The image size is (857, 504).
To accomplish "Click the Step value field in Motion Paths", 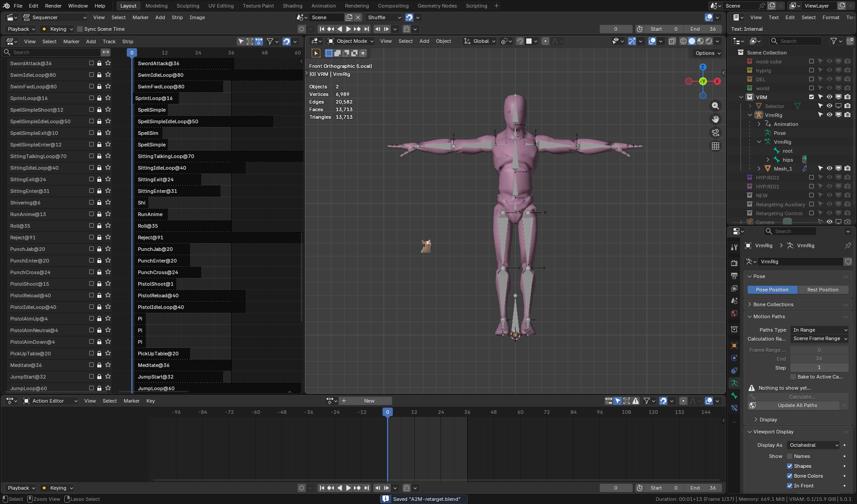I will [819, 368].
